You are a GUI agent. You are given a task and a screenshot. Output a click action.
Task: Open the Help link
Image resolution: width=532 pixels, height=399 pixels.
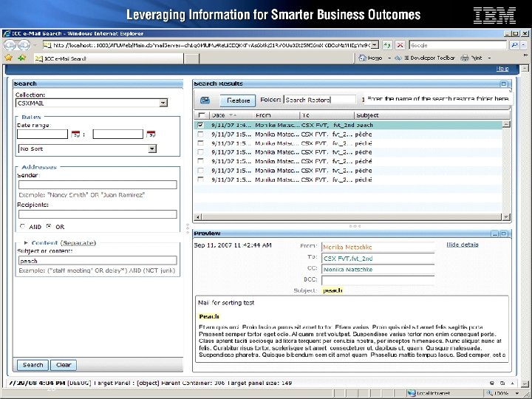[x=502, y=69]
